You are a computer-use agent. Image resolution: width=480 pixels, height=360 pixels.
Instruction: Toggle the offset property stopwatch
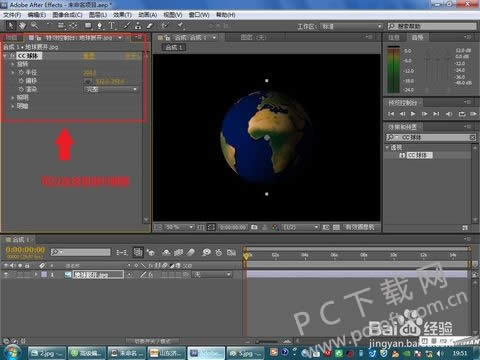point(21,81)
